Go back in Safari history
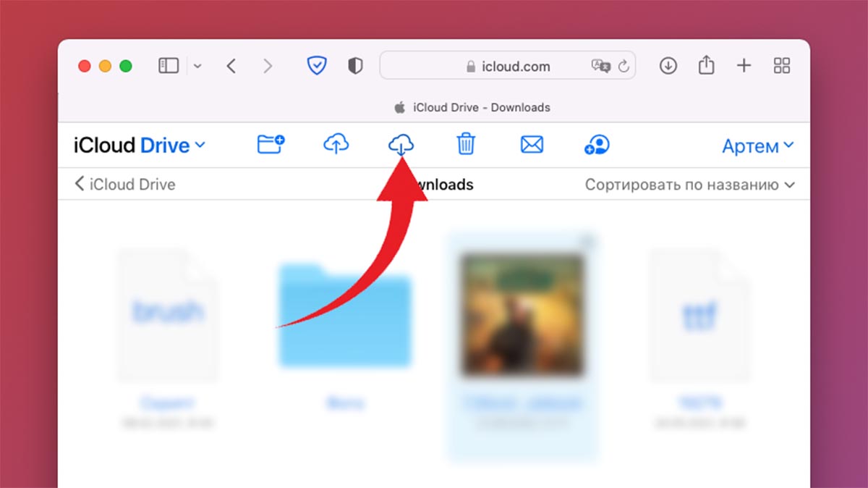The height and width of the screenshot is (488, 868). click(231, 66)
